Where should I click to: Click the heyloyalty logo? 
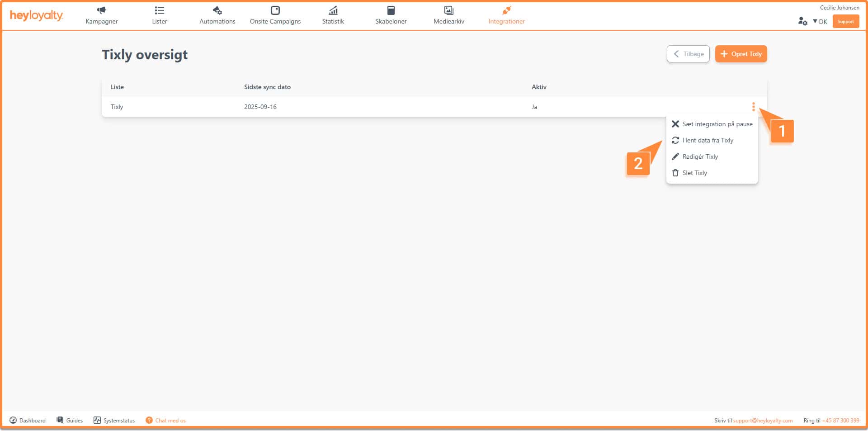(36, 15)
